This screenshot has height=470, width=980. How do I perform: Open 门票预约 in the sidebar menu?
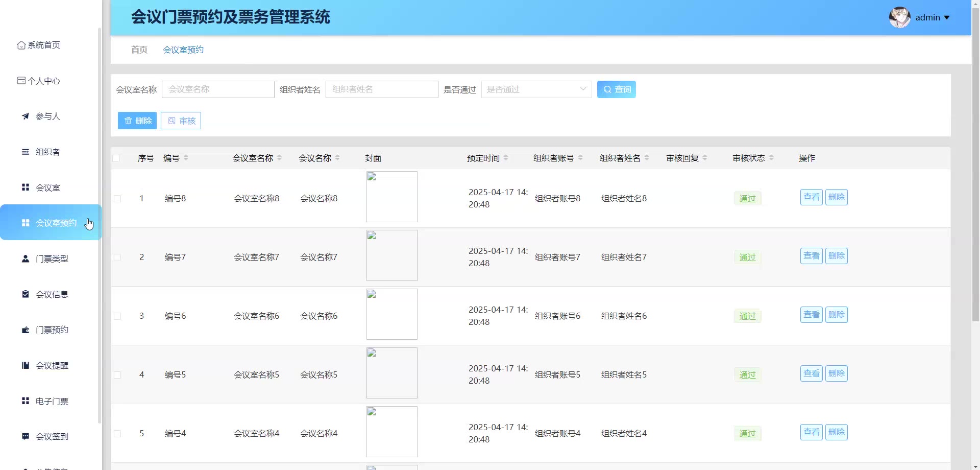tap(52, 330)
